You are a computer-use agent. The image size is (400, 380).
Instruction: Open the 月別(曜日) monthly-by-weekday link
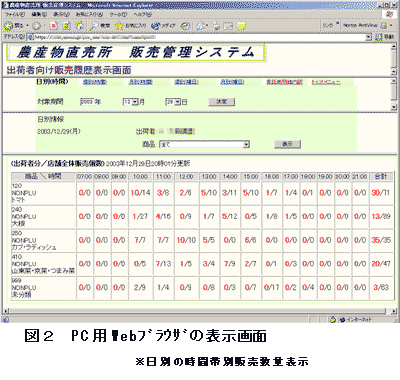232,82
